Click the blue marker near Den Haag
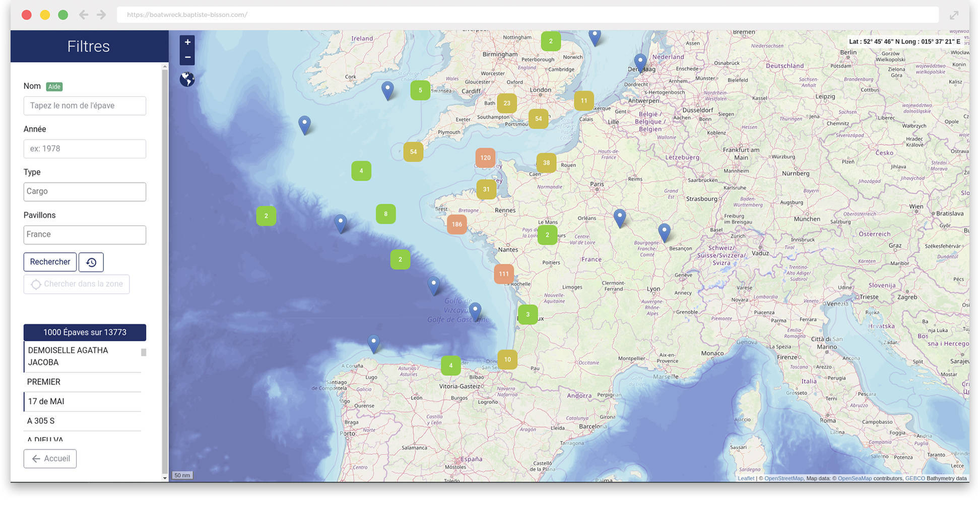This screenshot has width=980, height=511. tap(640, 60)
